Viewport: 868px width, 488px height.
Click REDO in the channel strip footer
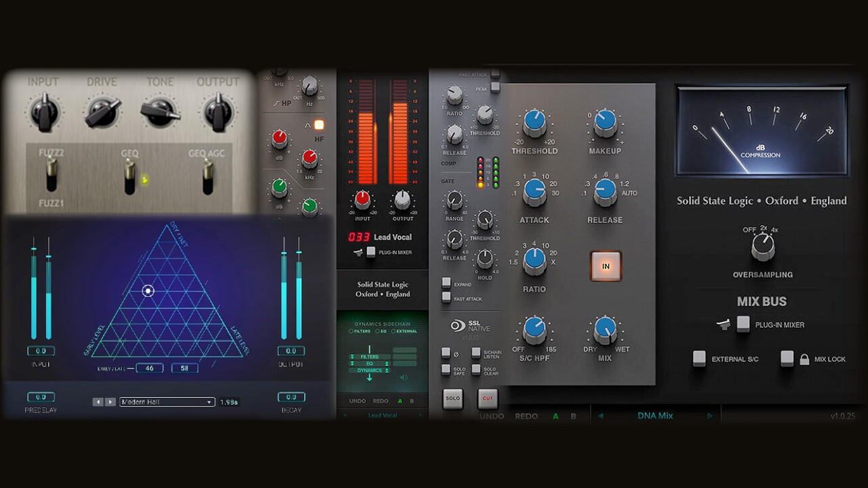point(380,401)
